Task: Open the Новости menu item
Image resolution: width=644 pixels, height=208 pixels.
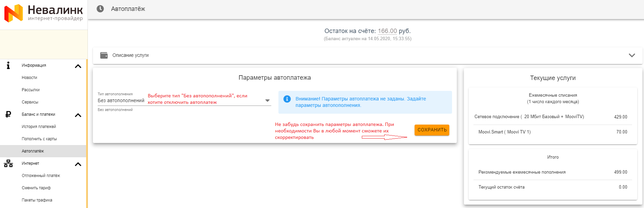Action: (30, 78)
